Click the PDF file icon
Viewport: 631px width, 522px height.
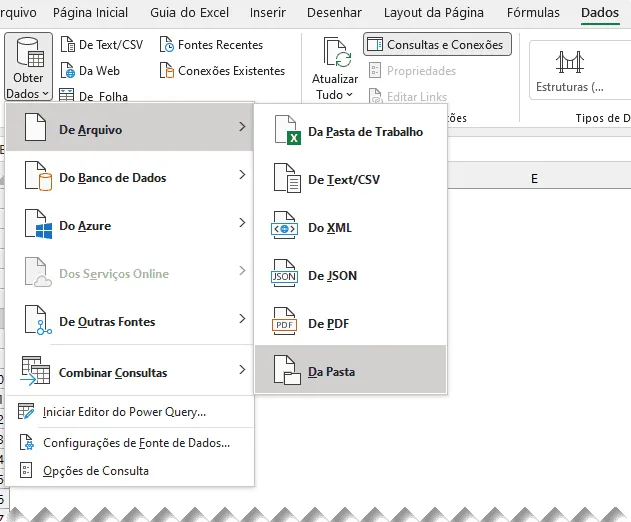pos(285,321)
